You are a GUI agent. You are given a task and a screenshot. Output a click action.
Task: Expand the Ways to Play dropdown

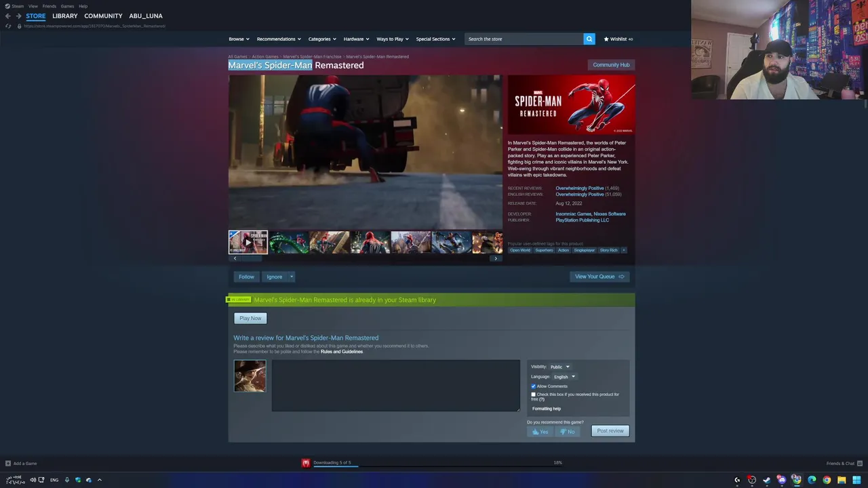click(393, 39)
